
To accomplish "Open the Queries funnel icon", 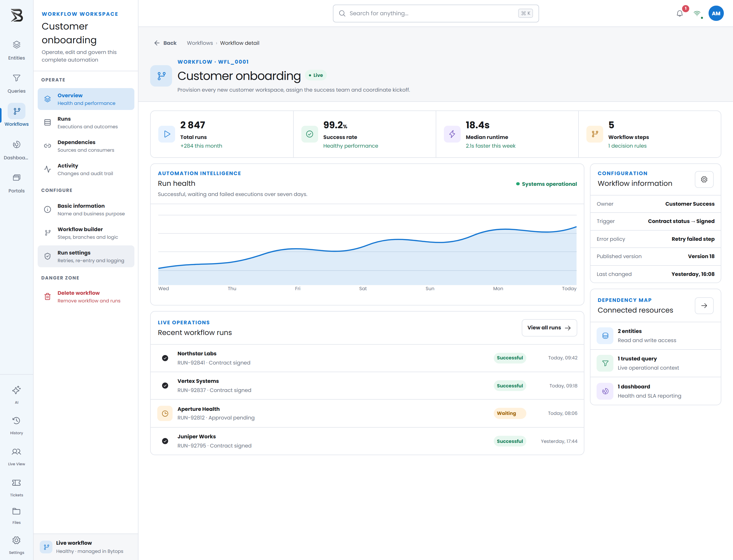I will [16, 78].
